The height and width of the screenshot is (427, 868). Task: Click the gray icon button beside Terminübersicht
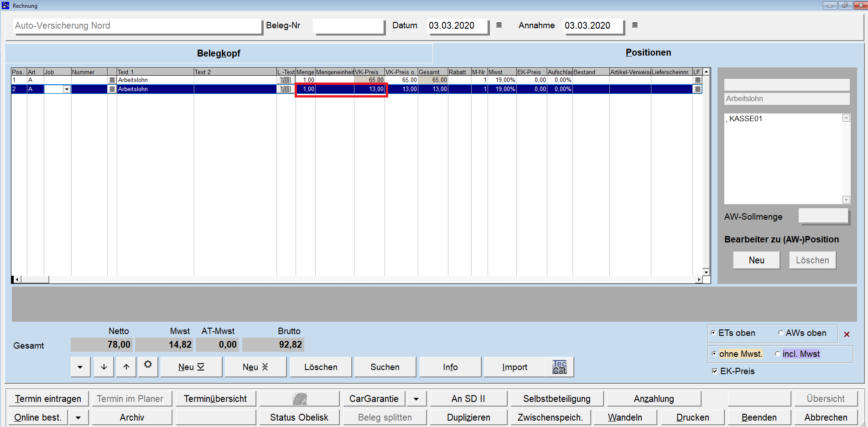point(300,399)
